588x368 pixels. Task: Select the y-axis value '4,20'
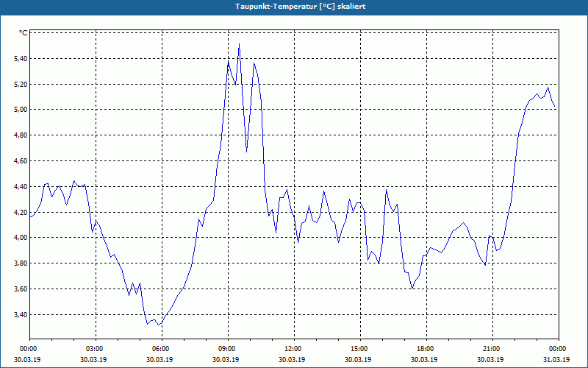(21, 212)
